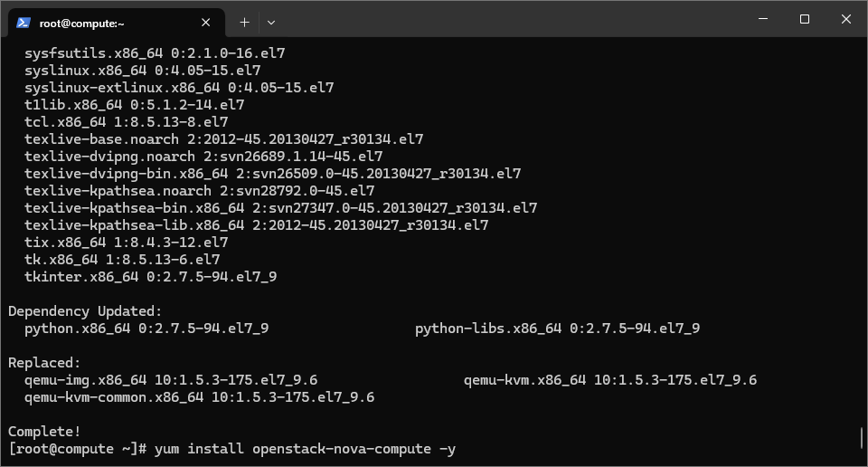Expand the new tab profile dropdown

[x=270, y=23]
